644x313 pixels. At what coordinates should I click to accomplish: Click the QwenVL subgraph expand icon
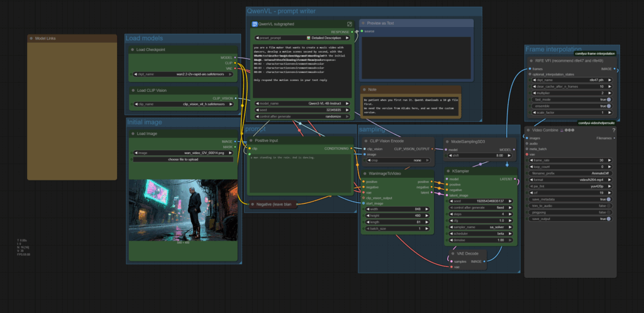(x=350, y=24)
